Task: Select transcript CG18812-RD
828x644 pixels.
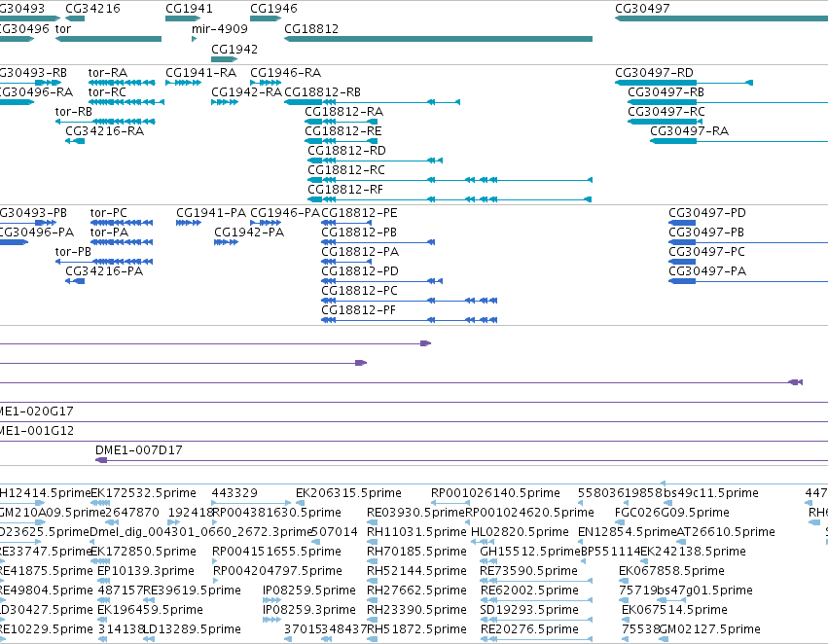Action: [x=375, y=161]
